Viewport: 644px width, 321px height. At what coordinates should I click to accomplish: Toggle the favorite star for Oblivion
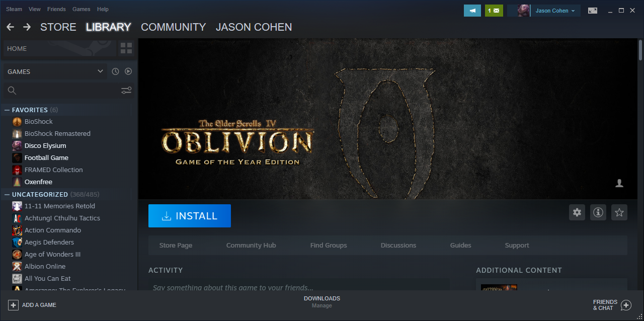point(619,212)
